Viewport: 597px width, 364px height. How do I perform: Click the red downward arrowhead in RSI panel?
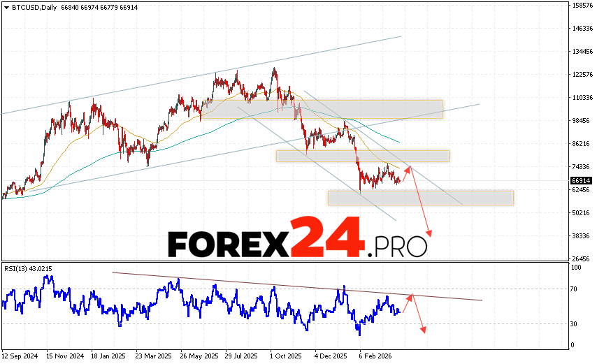tap(422, 328)
